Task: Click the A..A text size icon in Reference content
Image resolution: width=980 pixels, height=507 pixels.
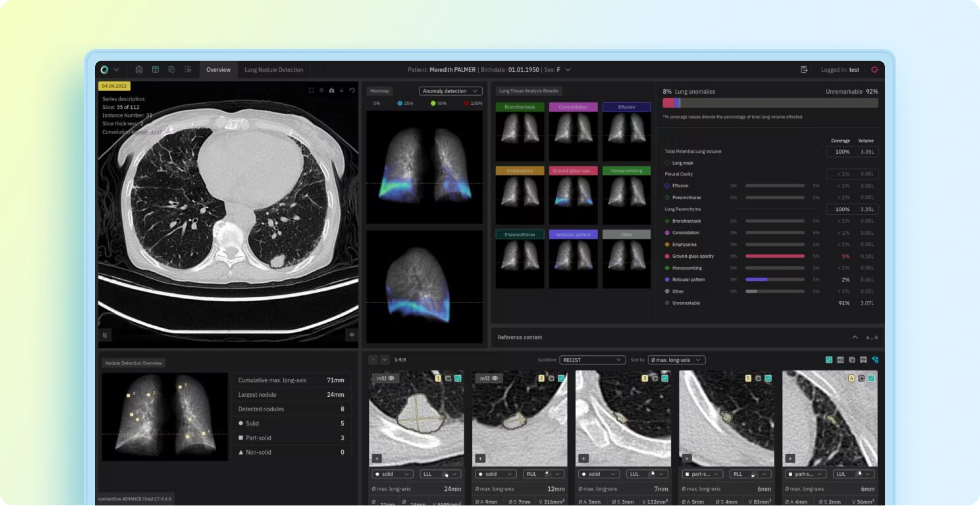Action: (872, 338)
